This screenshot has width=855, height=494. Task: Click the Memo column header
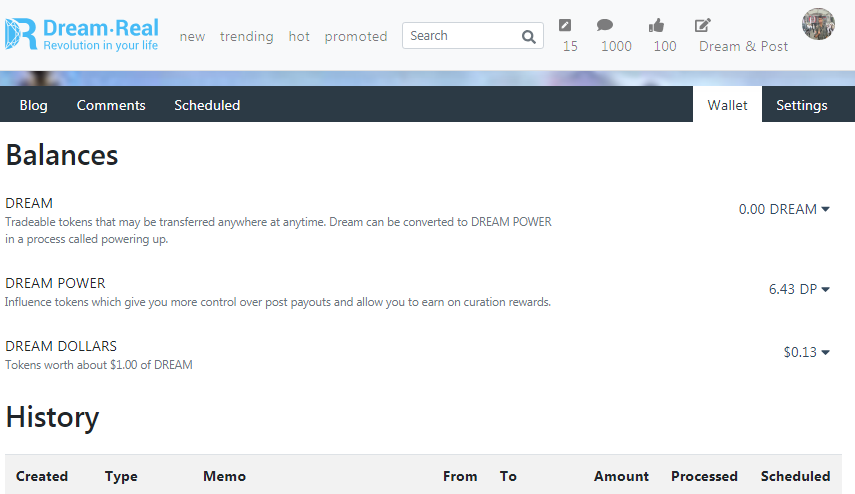pyautogui.click(x=224, y=477)
